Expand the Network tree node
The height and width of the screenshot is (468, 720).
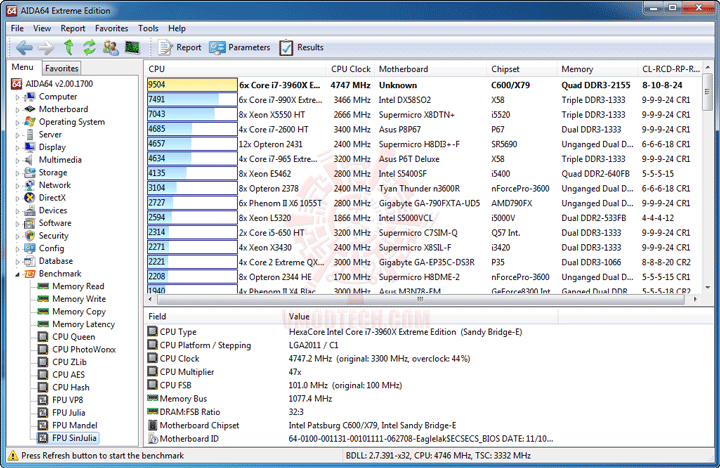click(17, 186)
